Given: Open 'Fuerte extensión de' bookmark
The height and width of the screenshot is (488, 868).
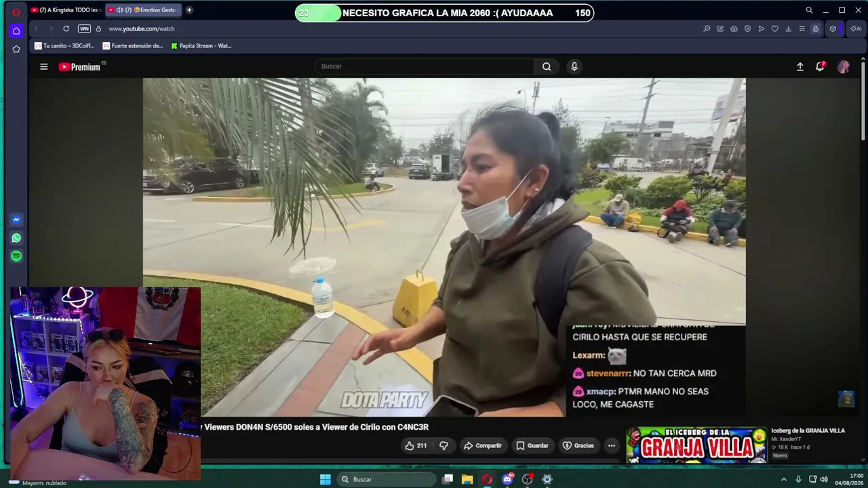Looking at the screenshot, I should (x=133, y=46).
